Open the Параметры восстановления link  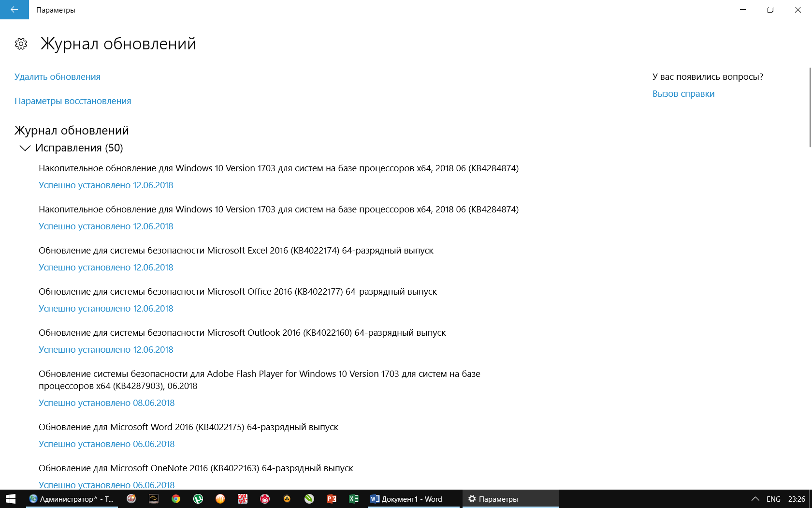[73, 101]
